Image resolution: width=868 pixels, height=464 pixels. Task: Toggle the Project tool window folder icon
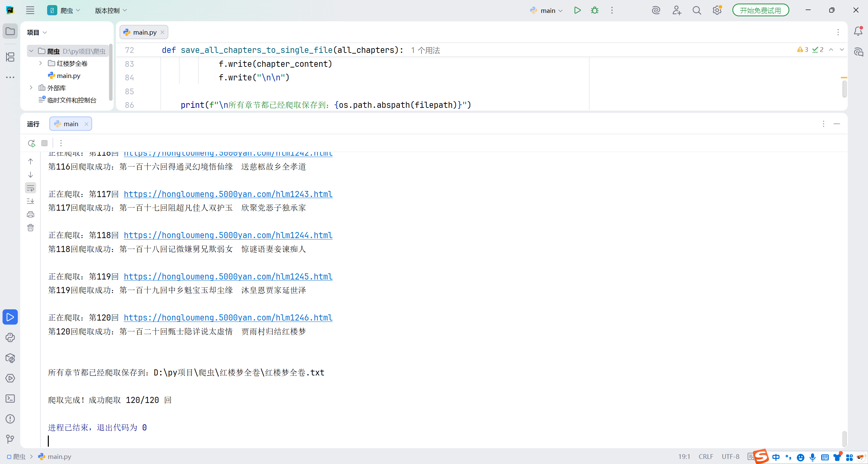[10, 32]
